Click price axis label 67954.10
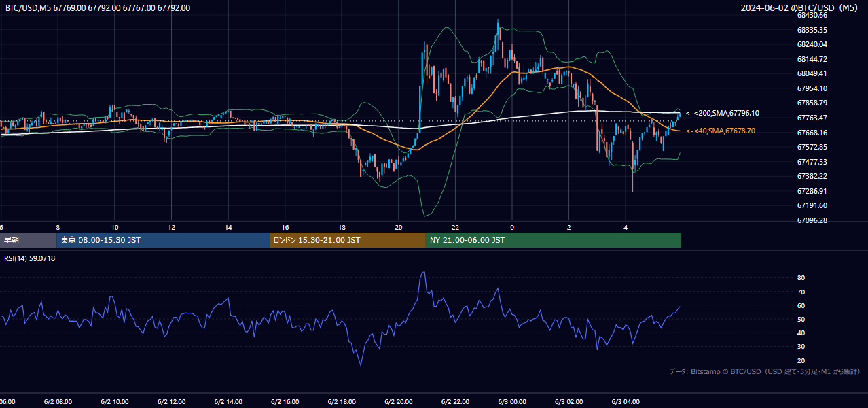868x408 pixels. 812,88
